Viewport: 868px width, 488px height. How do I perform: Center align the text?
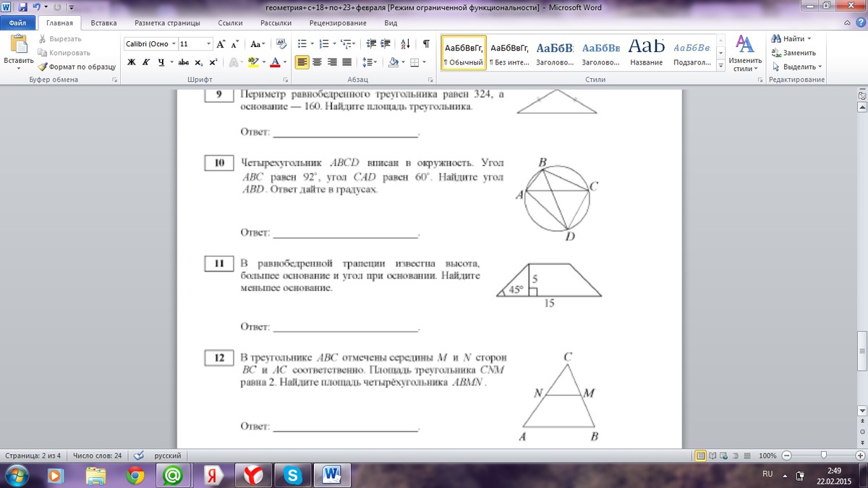(317, 62)
